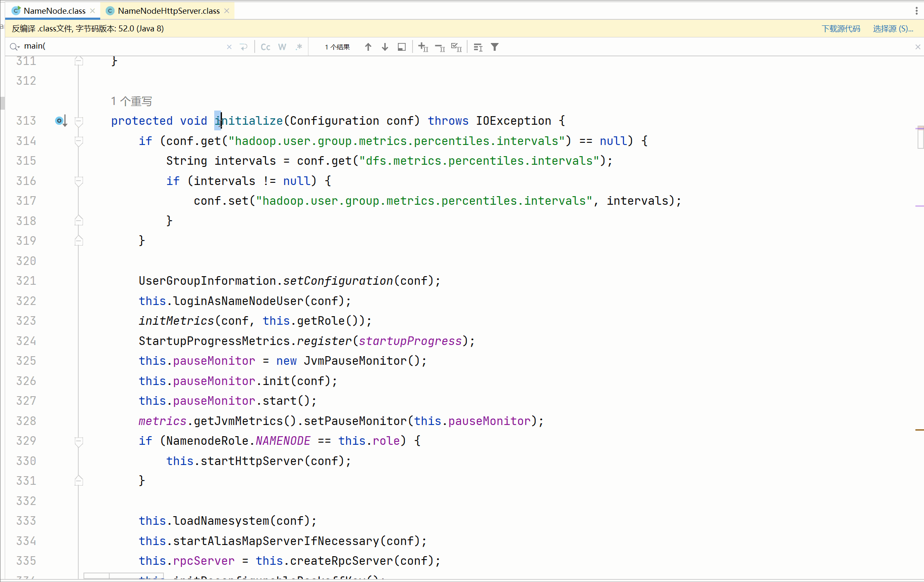Click the search text field containing main(

120,46
